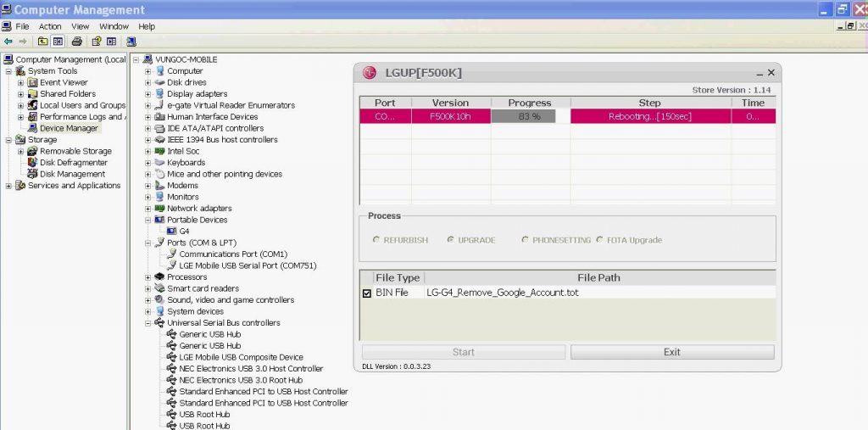Image resolution: width=868 pixels, height=430 pixels.
Task: Select NEC Electronics USB 3.0 Host Controller
Action: [251, 368]
